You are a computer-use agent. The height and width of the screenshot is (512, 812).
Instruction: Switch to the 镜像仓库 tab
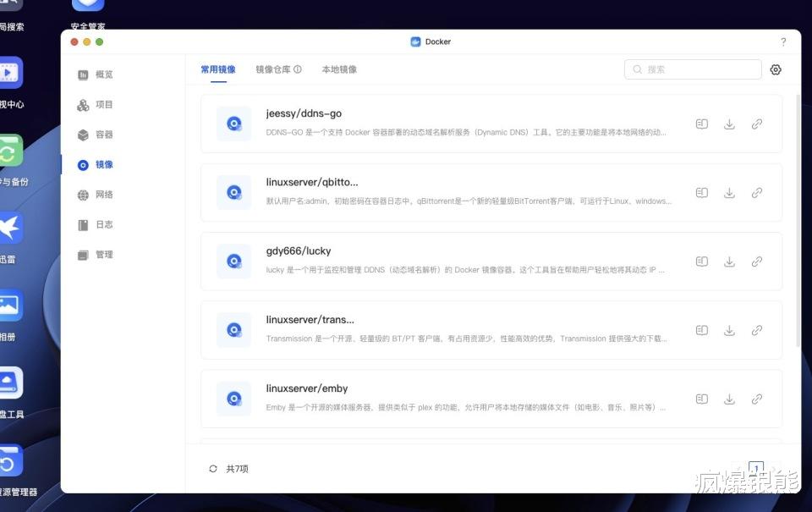pos(273,69)
